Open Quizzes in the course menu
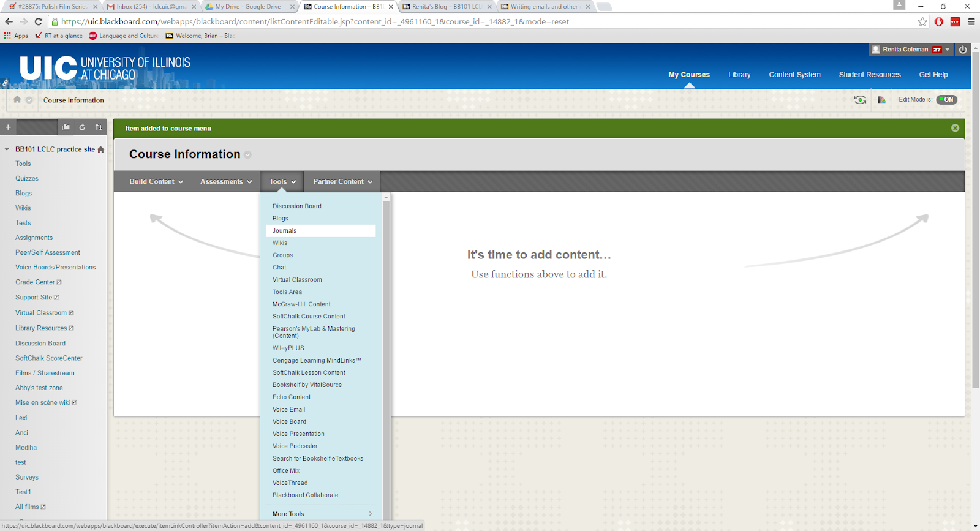 [x=27, y=179]
